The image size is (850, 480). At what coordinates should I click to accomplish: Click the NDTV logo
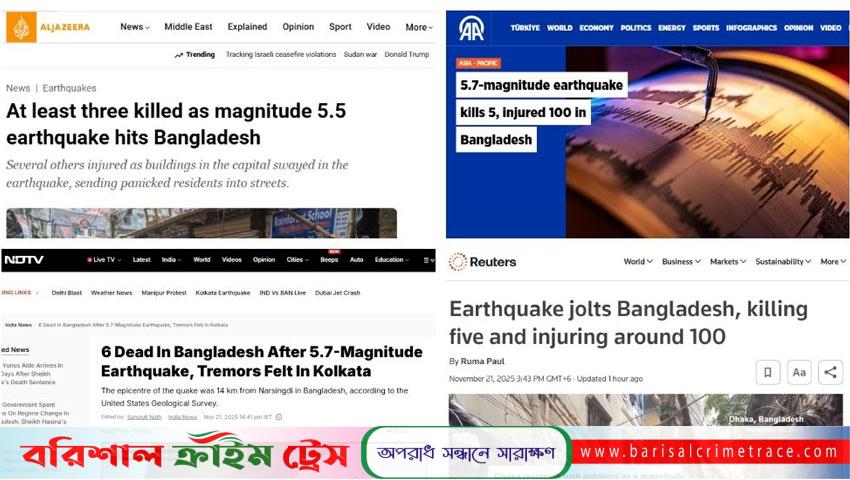point(24,260)
